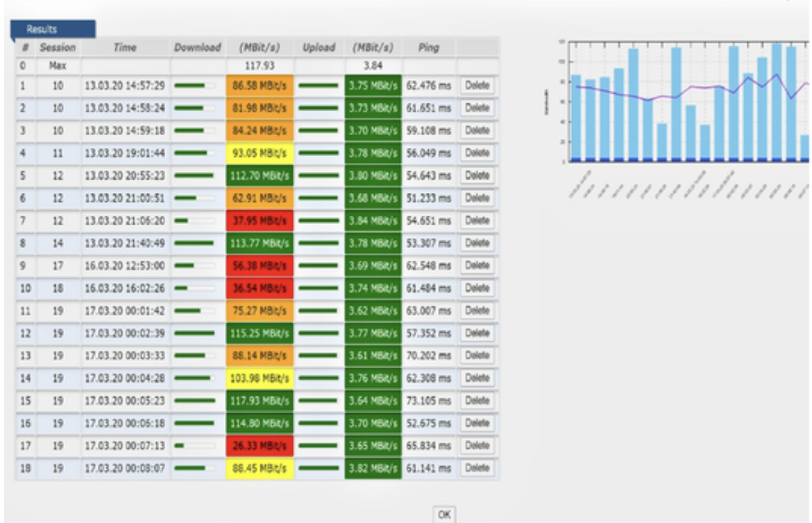
Task: Click the upload progress bar in row 1
Action: tap(319, 85)
